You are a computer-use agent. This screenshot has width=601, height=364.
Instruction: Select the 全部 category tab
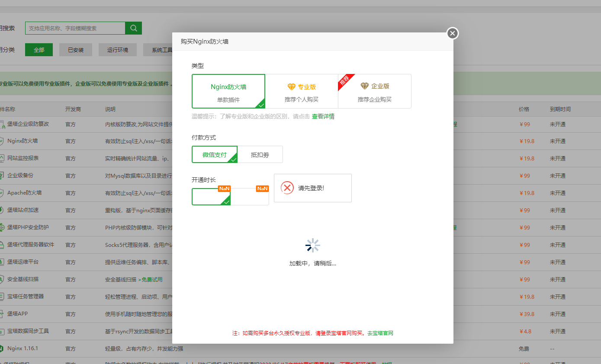tap(39, 50)
